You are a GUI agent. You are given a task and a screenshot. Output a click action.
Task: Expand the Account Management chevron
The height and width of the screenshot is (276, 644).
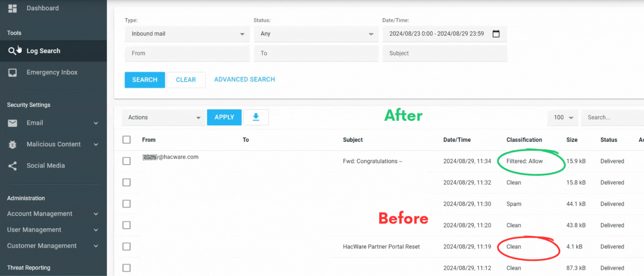pyautogui.click(x=96, y=214)
